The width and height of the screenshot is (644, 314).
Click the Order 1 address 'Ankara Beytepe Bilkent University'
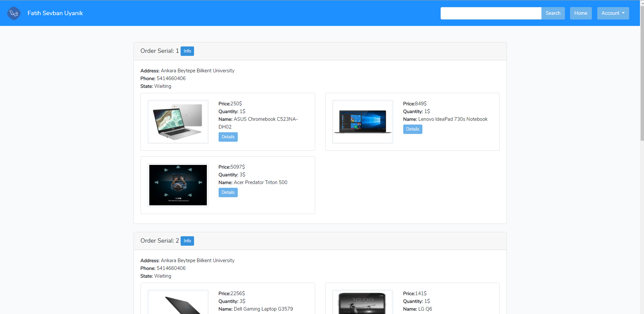197,71
